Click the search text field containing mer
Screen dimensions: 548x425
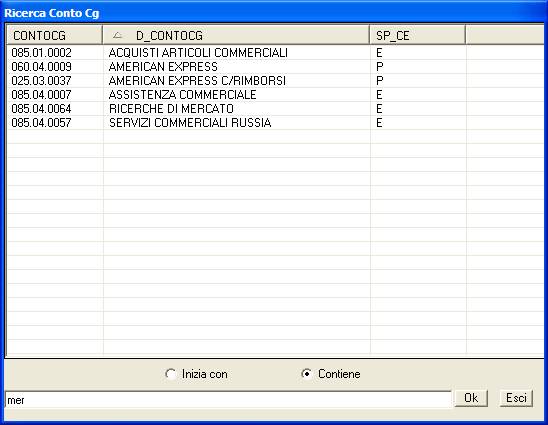pyautogui.click(x=228, y=400)
